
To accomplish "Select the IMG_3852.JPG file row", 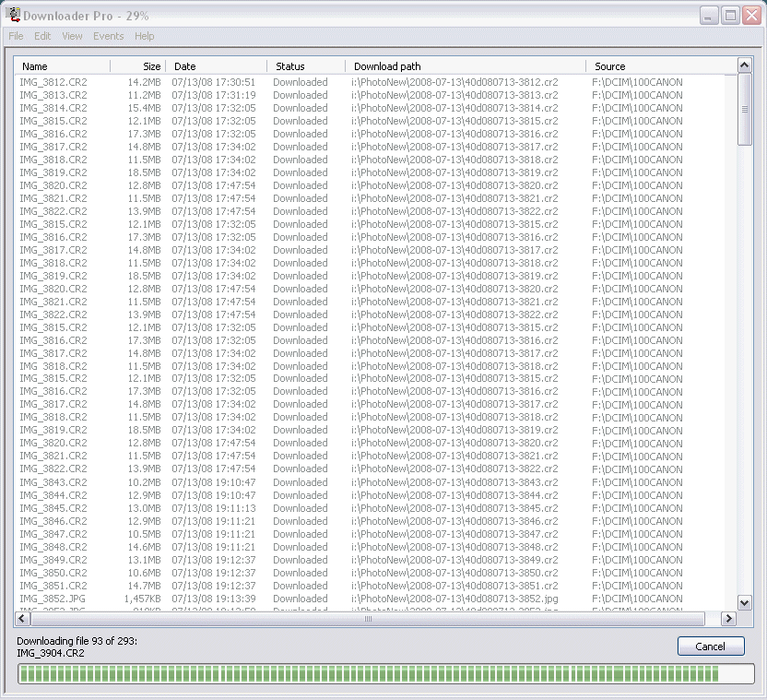I will [53, 599].
